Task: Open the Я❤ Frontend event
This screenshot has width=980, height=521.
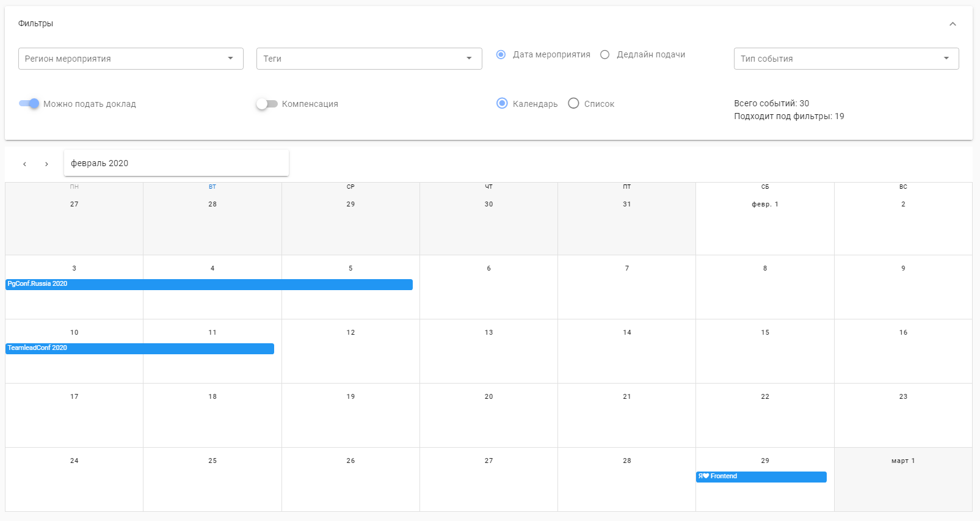Action: 761,477
